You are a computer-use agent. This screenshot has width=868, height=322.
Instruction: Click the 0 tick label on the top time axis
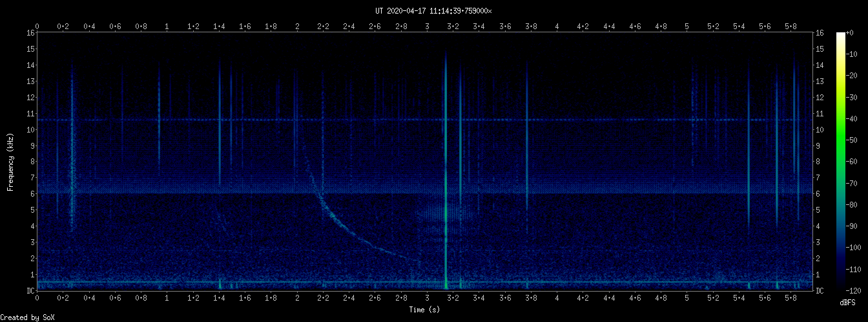37,26
